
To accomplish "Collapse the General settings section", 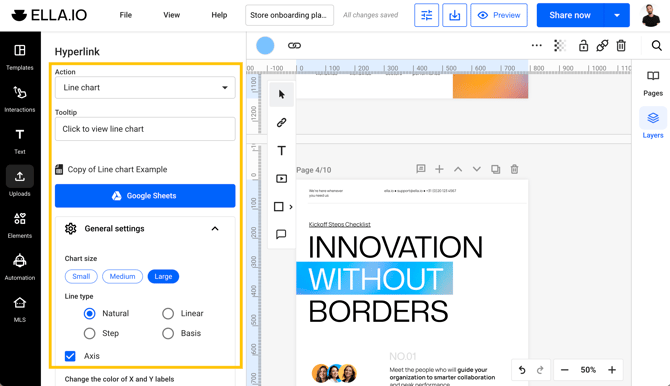I will [x=215, y=229].
